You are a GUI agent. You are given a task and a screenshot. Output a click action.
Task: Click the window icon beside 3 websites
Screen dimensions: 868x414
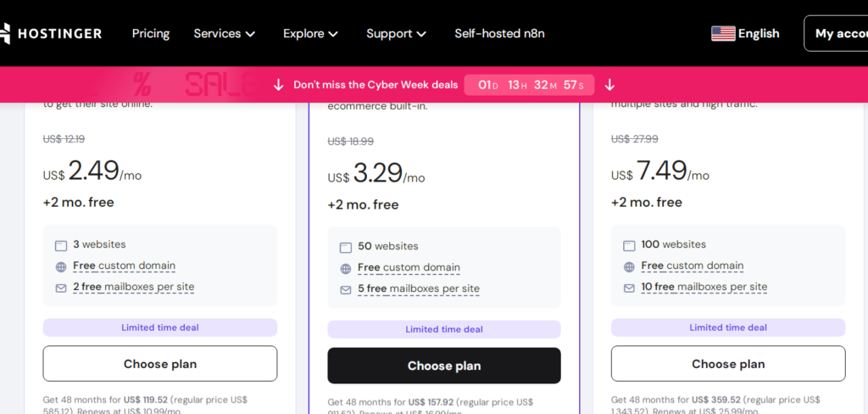pos(61,245)
